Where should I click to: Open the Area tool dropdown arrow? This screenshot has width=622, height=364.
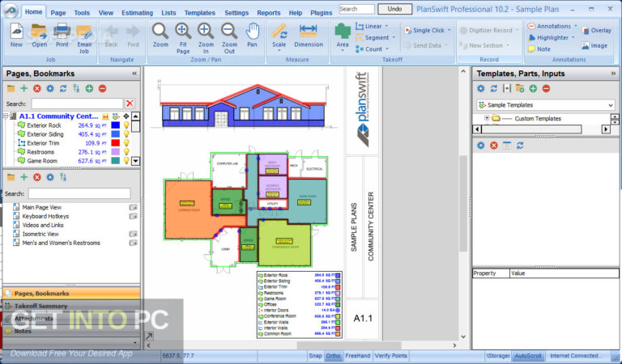pyautogui.click(x=343, y=51)
